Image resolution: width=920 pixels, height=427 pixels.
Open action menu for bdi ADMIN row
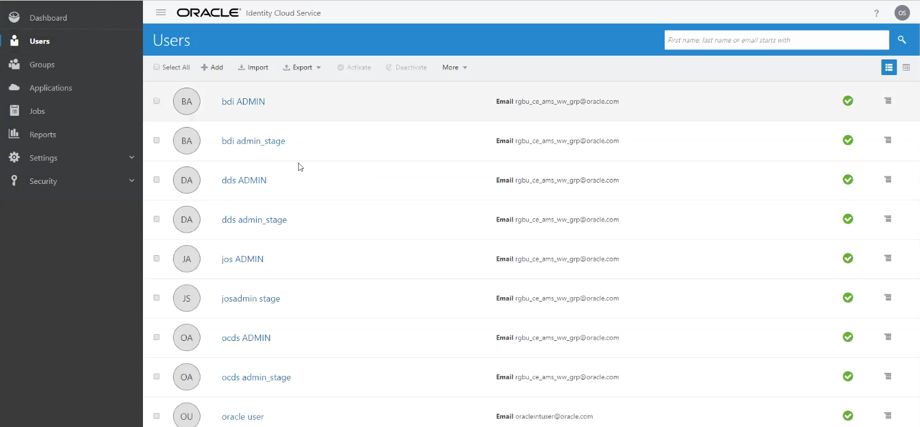point(888,101)
